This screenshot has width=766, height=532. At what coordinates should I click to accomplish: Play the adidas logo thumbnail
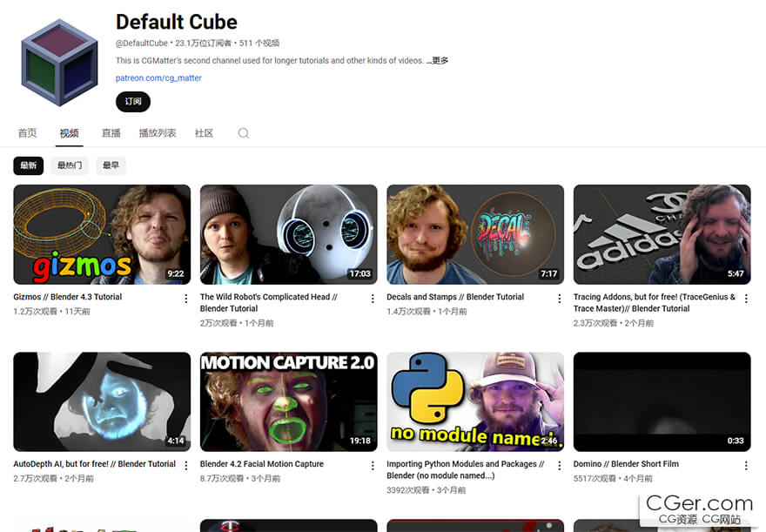(x=662, y=234)
